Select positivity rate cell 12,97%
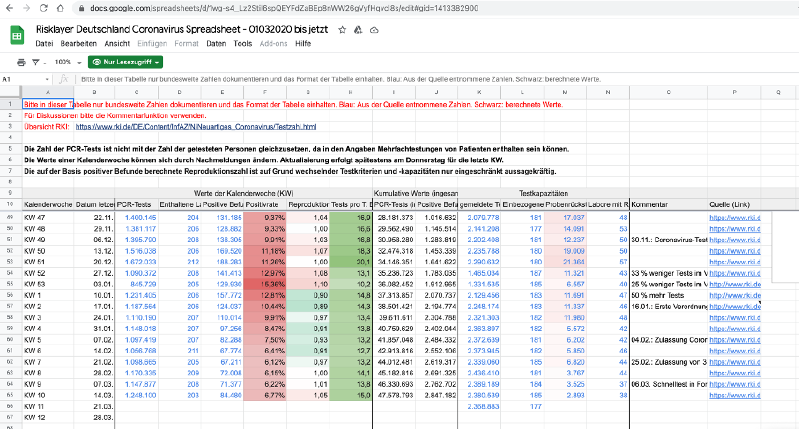Image resolution: width=800 pixels, height=430 pixels. click(x=265, y=273)
